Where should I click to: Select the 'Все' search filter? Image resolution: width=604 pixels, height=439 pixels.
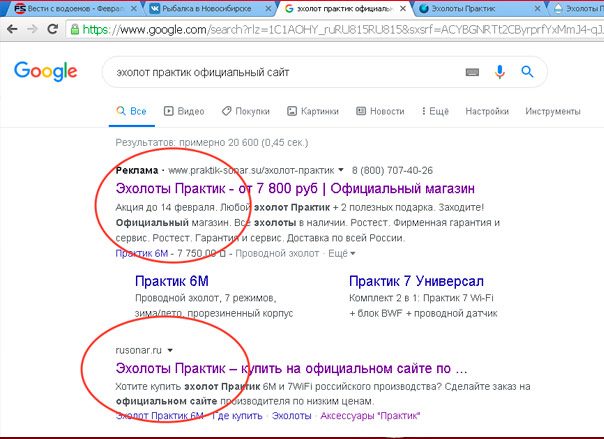click(x=131, y=111)
